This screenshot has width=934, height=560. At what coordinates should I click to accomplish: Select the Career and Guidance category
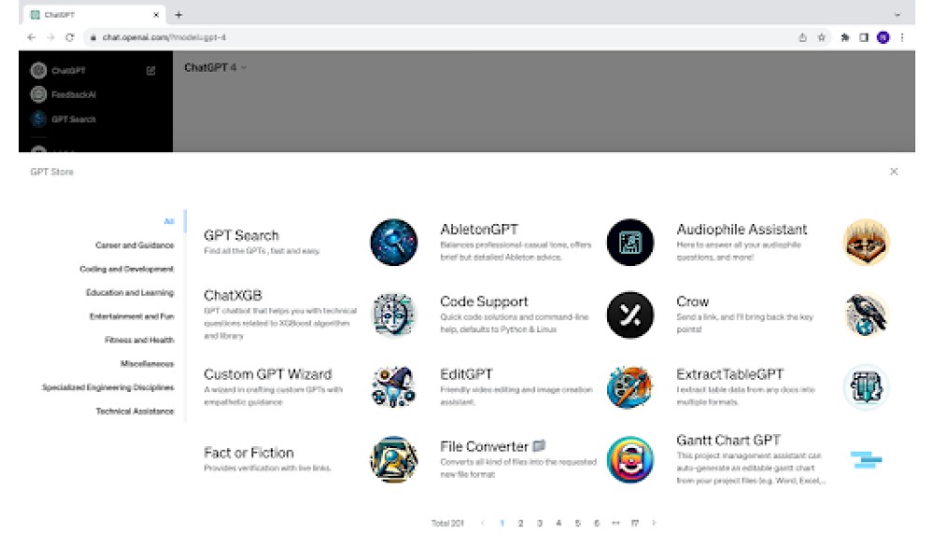[134, 245]
